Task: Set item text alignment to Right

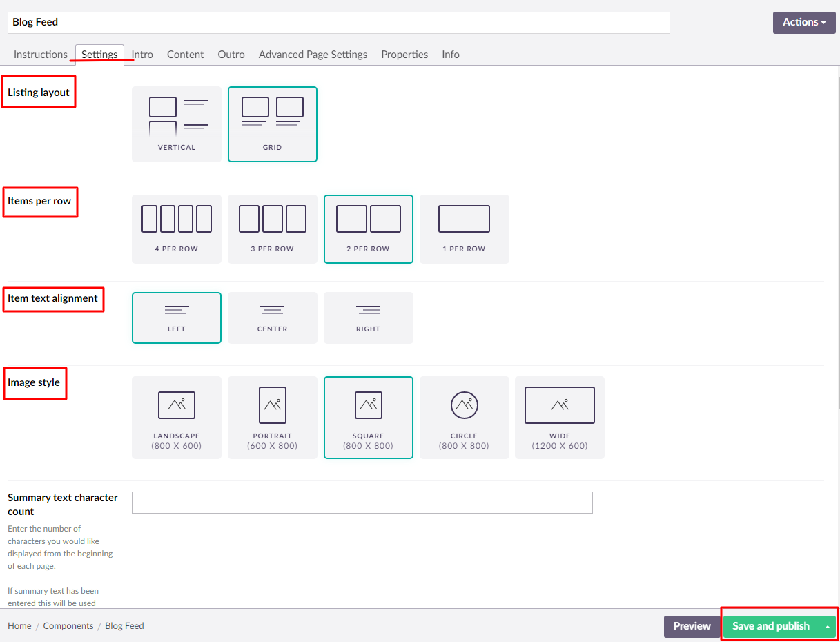Action: [369, 318]
